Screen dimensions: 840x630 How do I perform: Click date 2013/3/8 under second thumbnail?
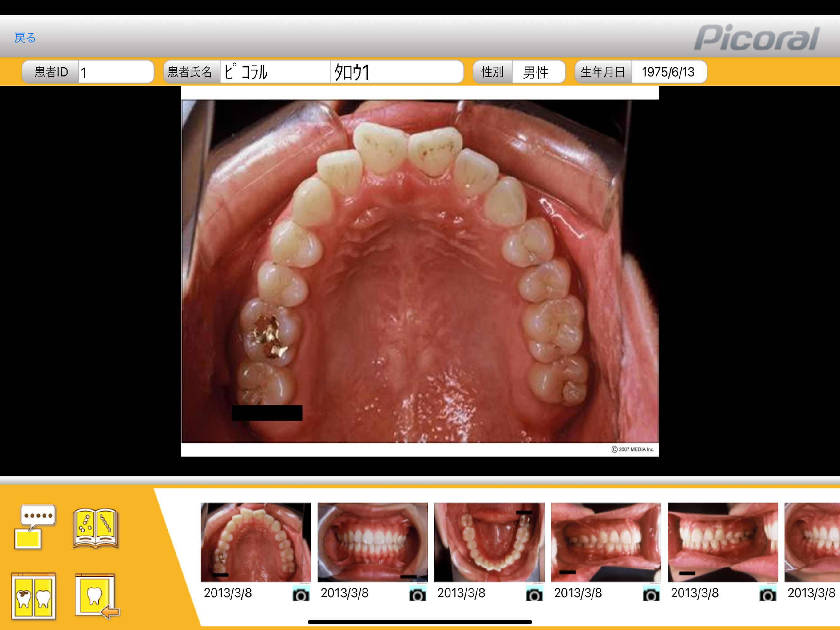tap(344, 593)
